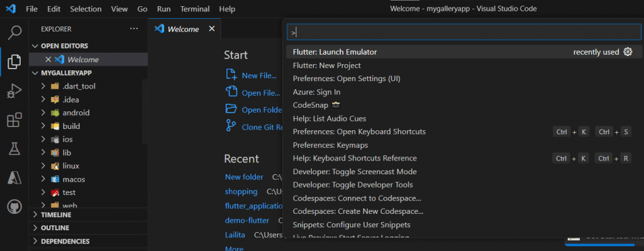Open the Azure icon in activity bar

click(14, 177)
